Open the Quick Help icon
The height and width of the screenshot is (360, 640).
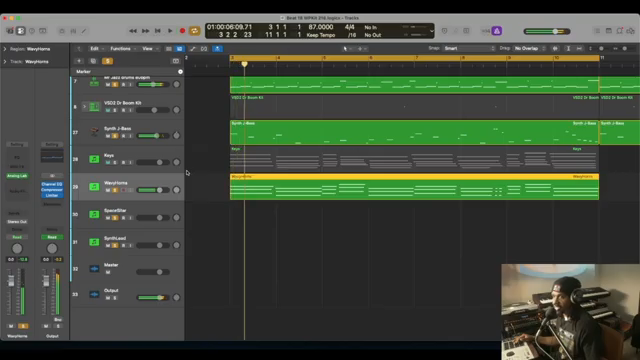pos(31,31)
